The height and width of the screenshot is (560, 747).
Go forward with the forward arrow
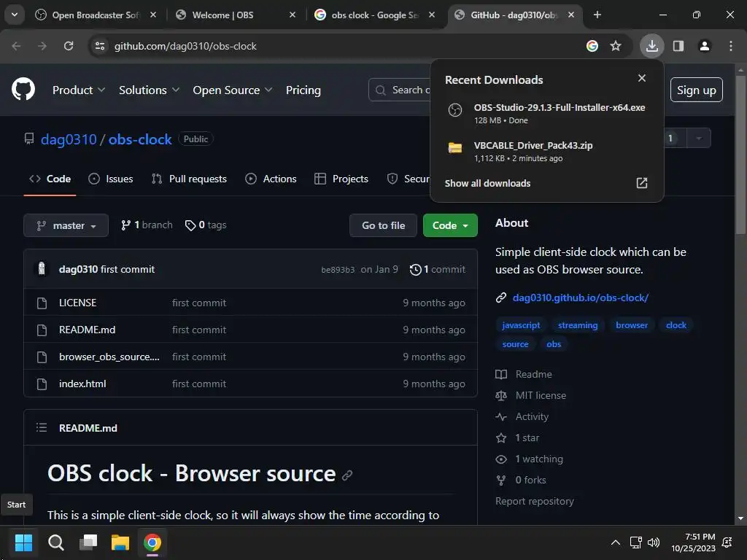[42, 46]
